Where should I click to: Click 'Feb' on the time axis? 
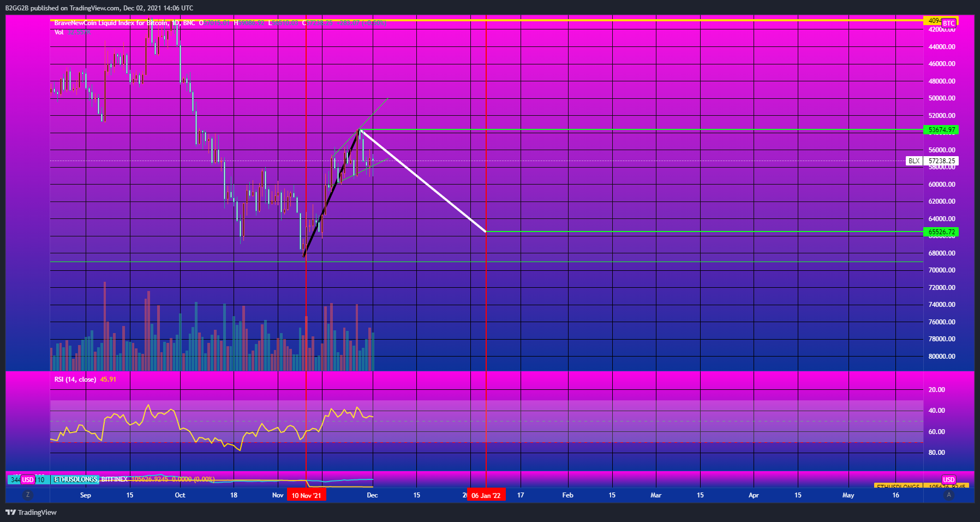(x=567, y=495)
